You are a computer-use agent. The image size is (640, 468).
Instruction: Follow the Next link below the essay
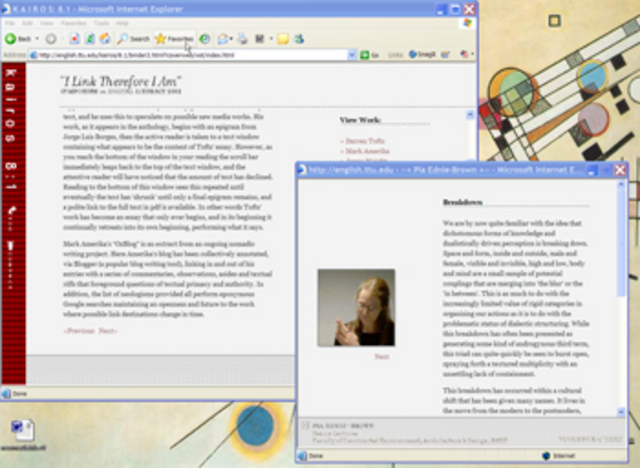(108, 331)
